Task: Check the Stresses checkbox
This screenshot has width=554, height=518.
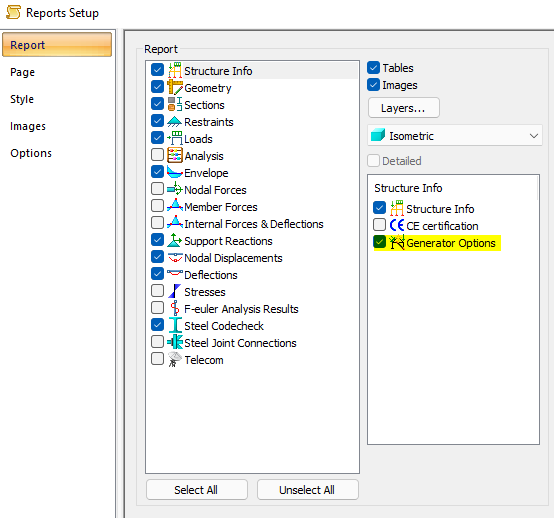Action: click(x=157, y=290)
